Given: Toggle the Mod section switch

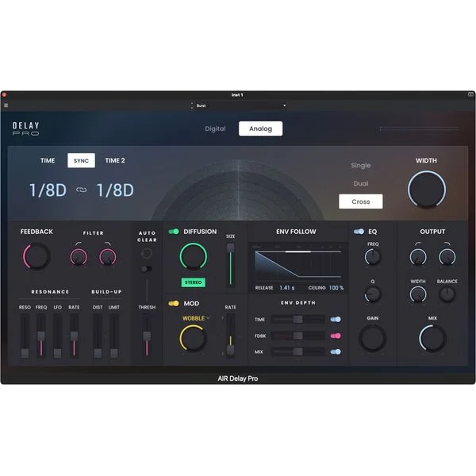Looking at the screenshot, I should [x=174, y=303].
